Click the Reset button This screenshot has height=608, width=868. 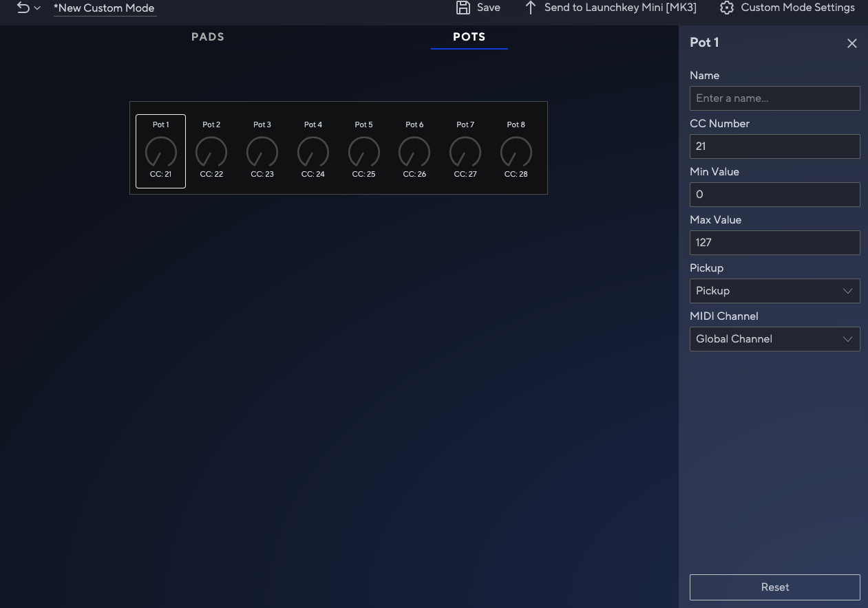coord(774,587)
